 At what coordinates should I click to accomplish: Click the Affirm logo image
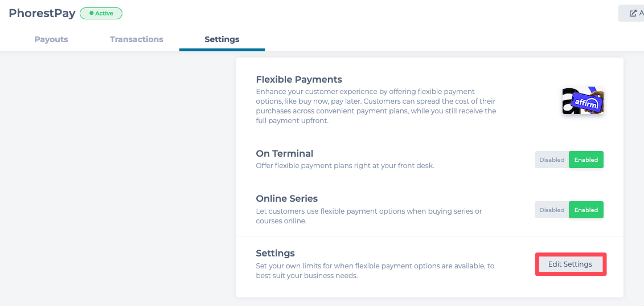coord(583,101)
